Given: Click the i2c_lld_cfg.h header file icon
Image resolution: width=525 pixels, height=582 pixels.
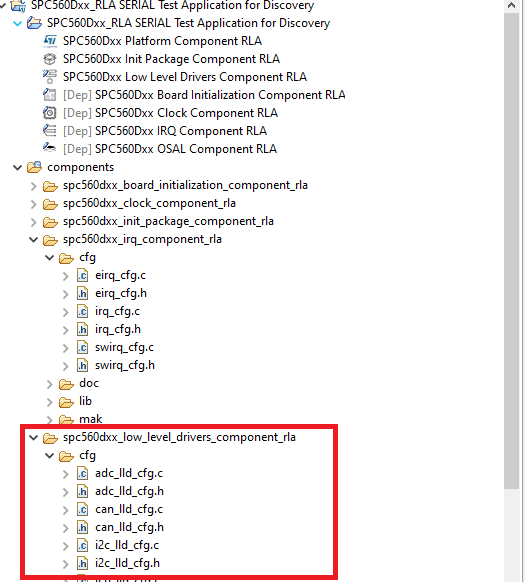Looking at the screenshot, I should 82,563.
